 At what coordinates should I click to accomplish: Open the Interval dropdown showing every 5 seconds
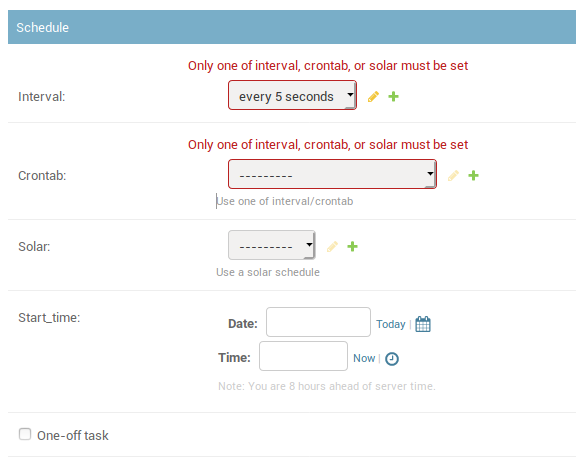click(292, 95)
